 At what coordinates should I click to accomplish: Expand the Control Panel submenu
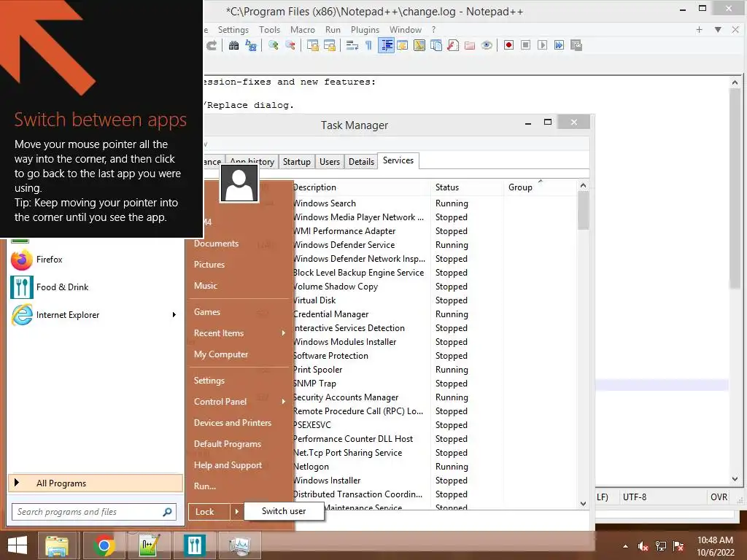pyautogui.click(x=239, y=402)
